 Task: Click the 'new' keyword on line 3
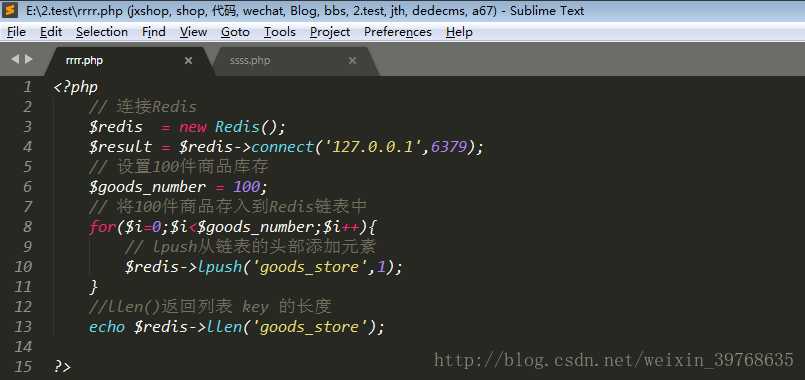pyautogui.click(x=193, y=127)
